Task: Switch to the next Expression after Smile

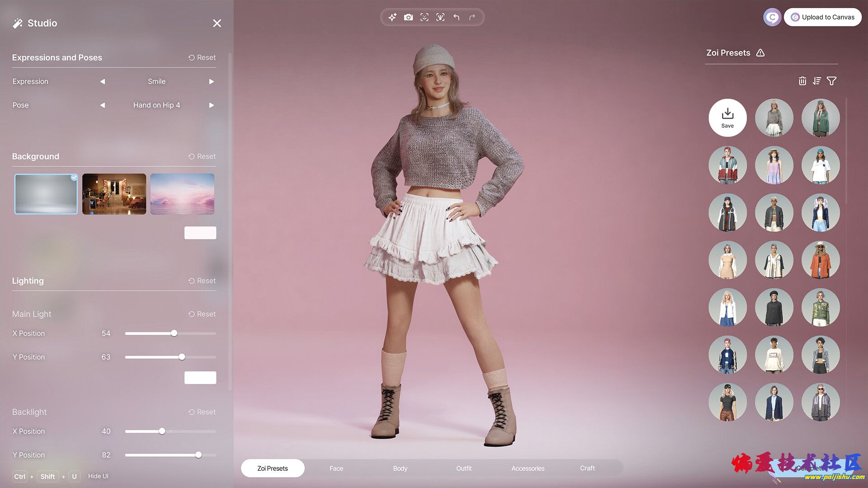Action: point(211,82)
